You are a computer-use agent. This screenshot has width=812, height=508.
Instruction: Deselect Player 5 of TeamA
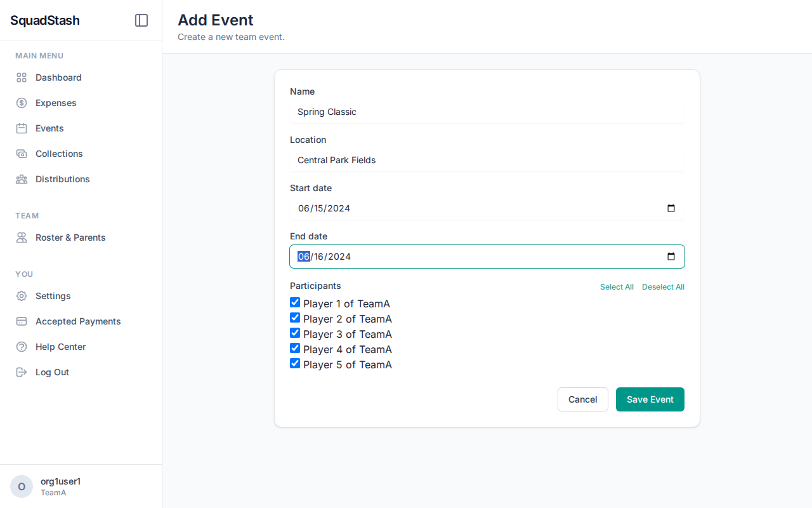[295, 363]
